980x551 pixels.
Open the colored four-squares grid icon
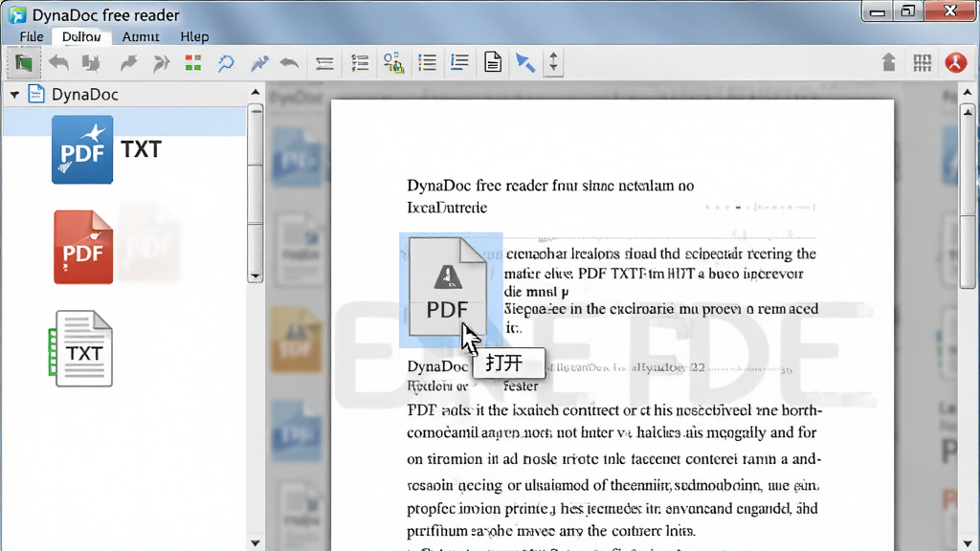[193, 62]
